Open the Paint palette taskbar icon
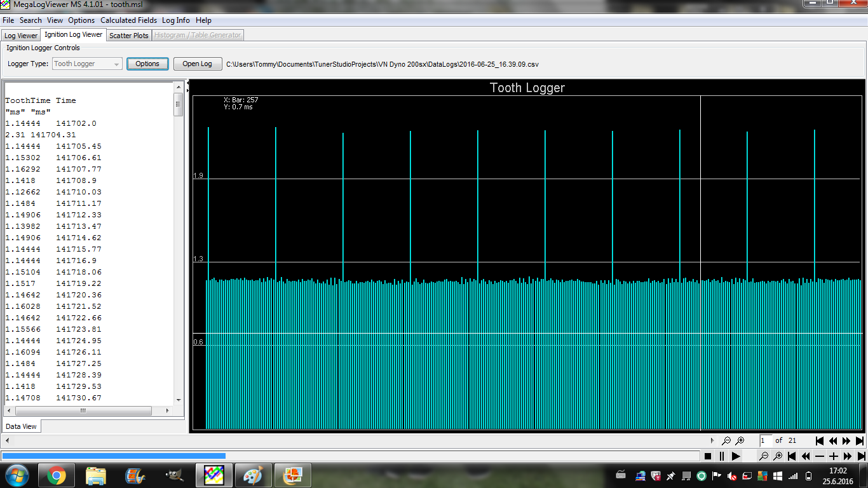Image resolution: width=868 pixels, height=488 pixels. pos(253,475)
